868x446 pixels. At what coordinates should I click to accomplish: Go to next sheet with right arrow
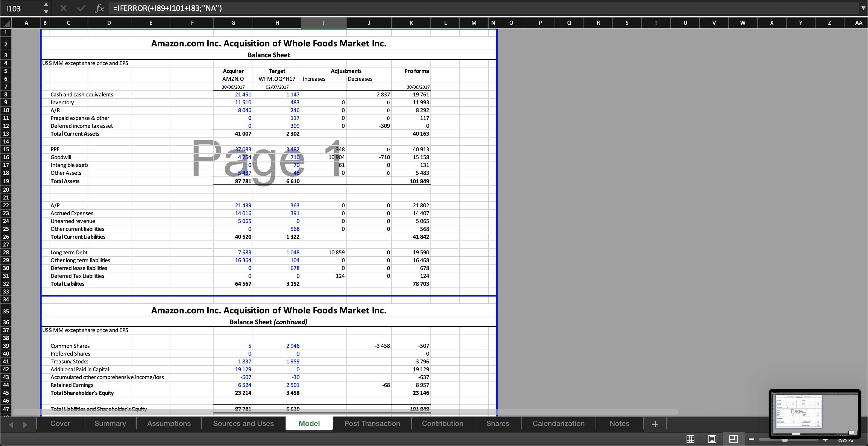25,424
